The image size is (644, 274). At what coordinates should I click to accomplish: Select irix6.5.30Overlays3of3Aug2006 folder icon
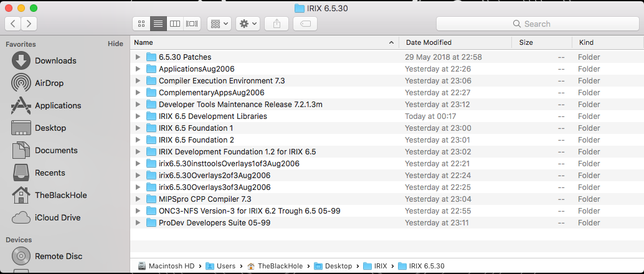coord(151,187)
